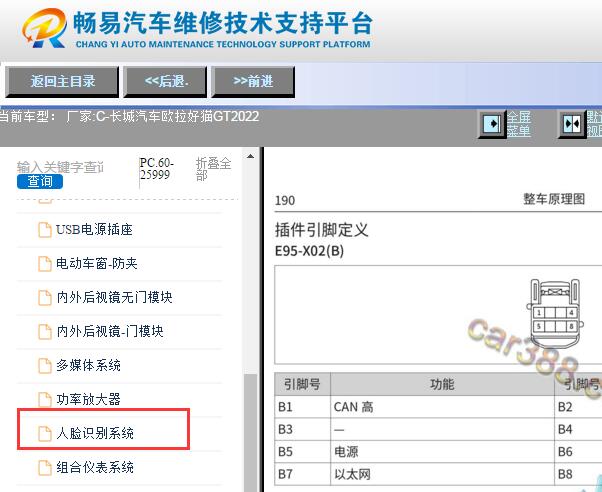
Task: Open the 多媒体系统 tree item
Action: click(x=88, y=365)
